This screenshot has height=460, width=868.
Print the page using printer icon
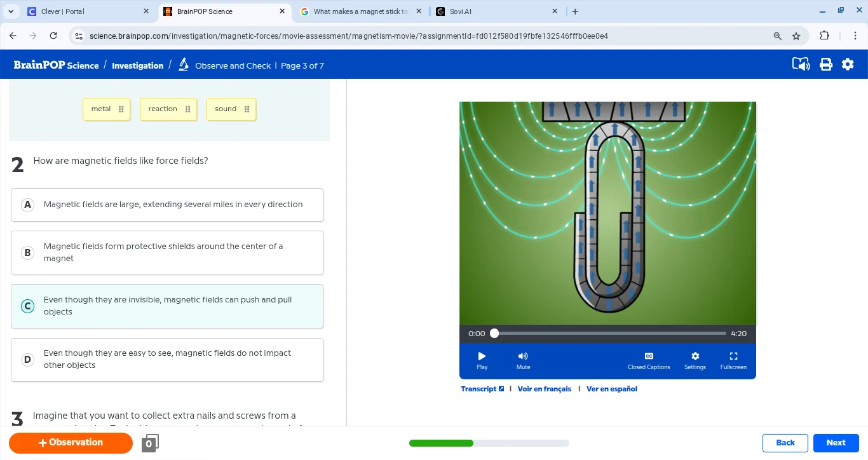[825, 64]
